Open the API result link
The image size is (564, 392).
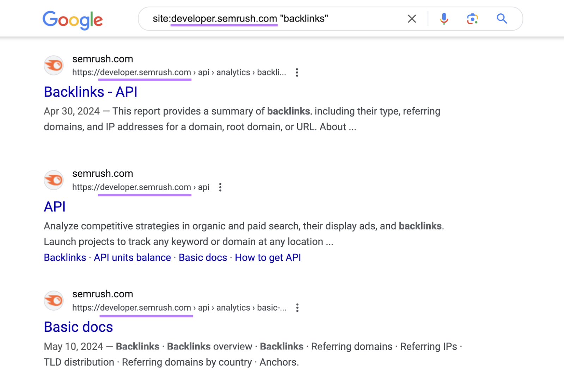click(x=54, y=207)
